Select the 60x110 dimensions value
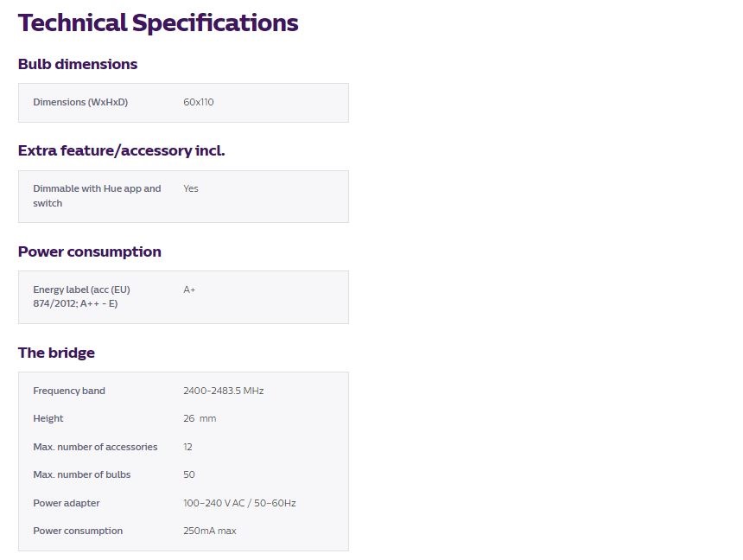743x560 pixels. pyautogui.click(x=199, y=102)
